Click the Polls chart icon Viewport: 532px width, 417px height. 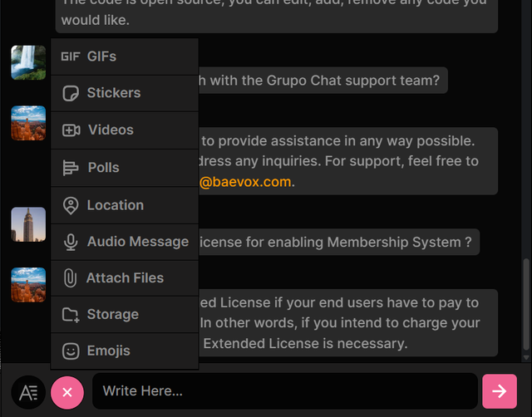[x=71, y=168]
